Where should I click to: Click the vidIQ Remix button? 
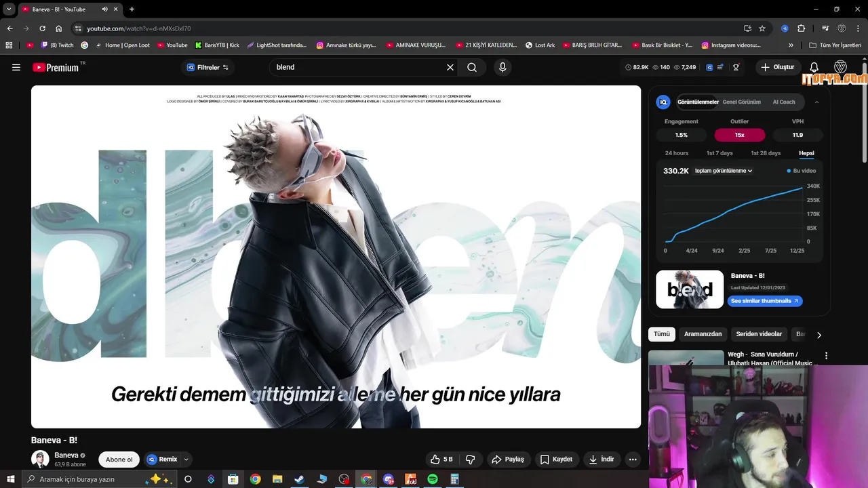tap(162, 460)
